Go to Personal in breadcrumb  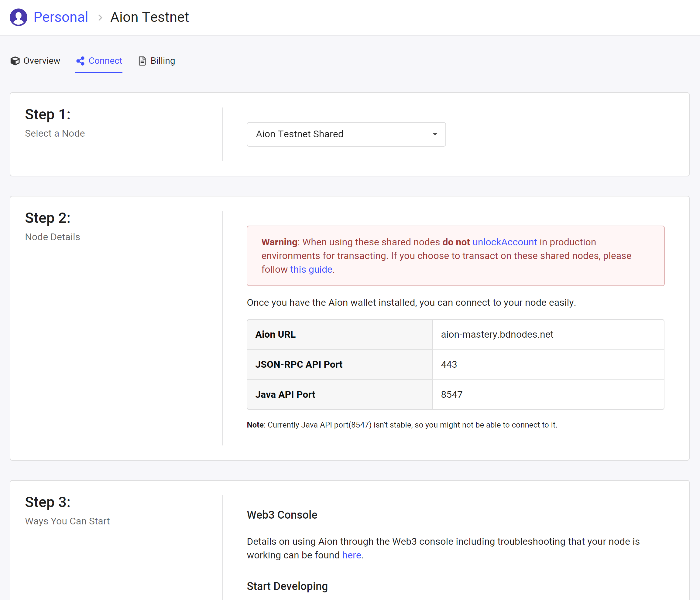point(61,17)
